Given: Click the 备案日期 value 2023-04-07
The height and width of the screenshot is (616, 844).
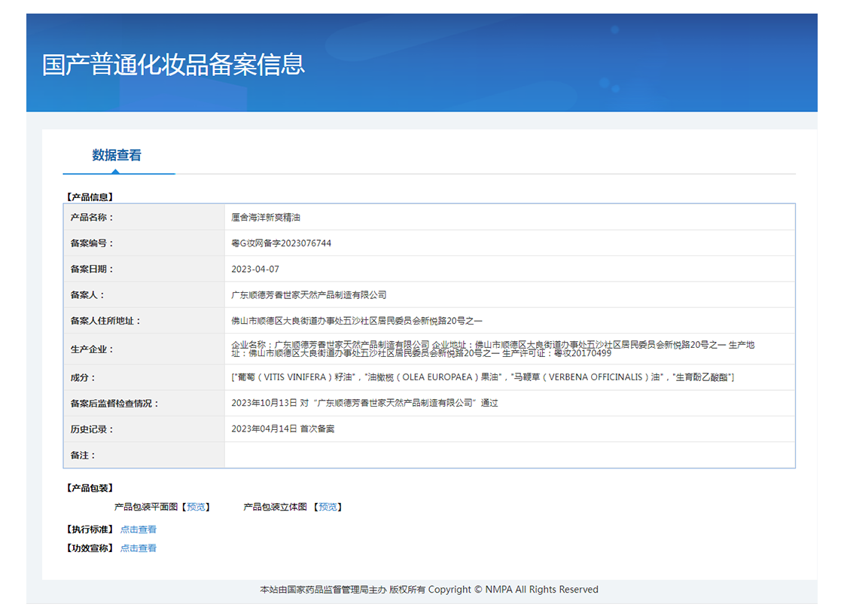Looking at the screenshot, I should coord(255,269).
